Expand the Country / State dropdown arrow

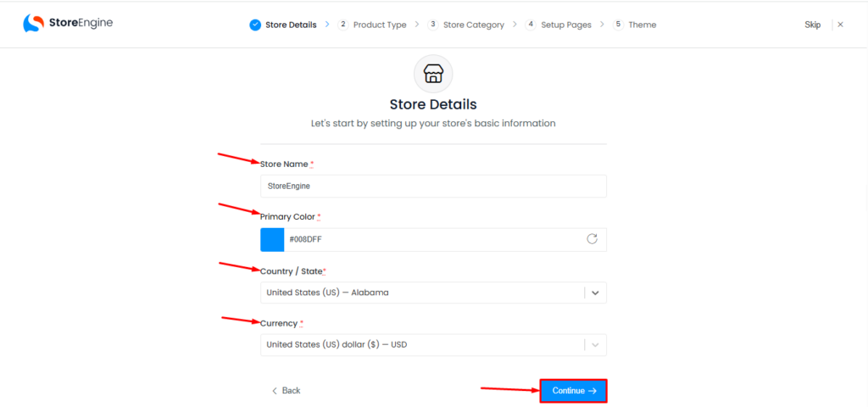click(x=595, y=293)
